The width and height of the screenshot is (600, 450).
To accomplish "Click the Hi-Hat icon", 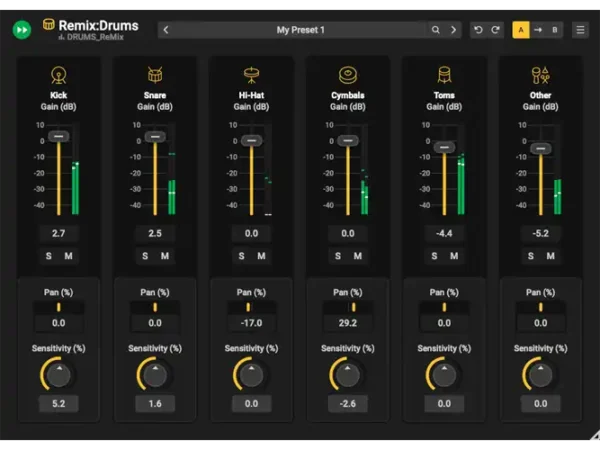I will (x=251, y=75).
